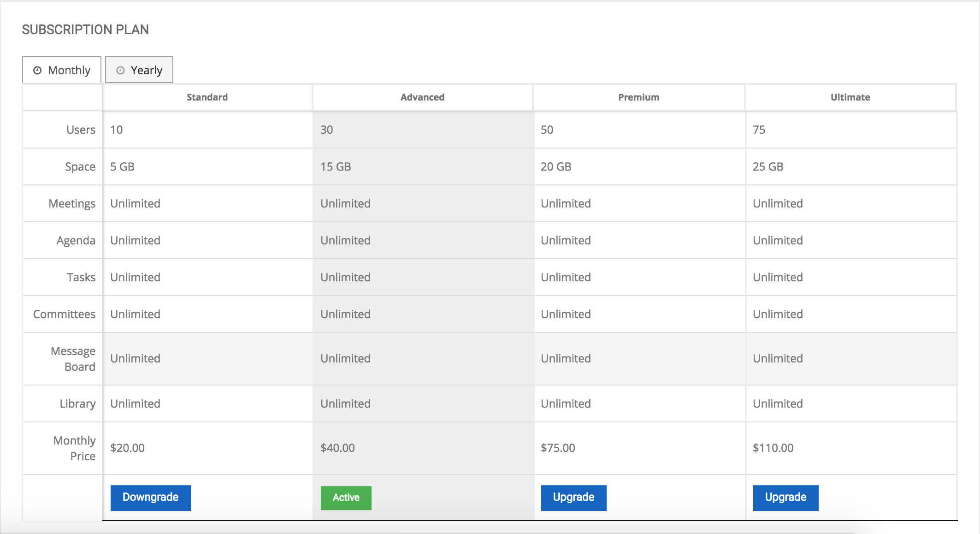The image size is (980, 534).
Task: Upgrade to the Premium plan
Action: [x=573, y=498]
